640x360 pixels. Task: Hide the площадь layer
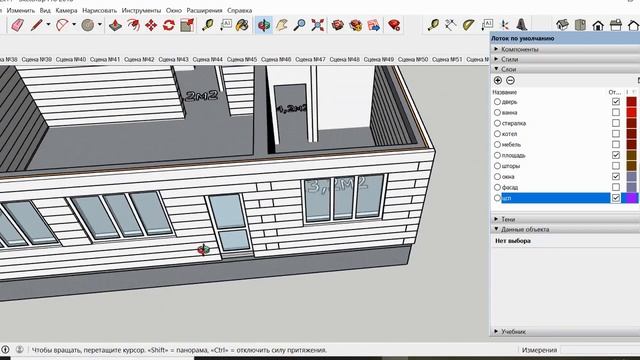[616, 155]
